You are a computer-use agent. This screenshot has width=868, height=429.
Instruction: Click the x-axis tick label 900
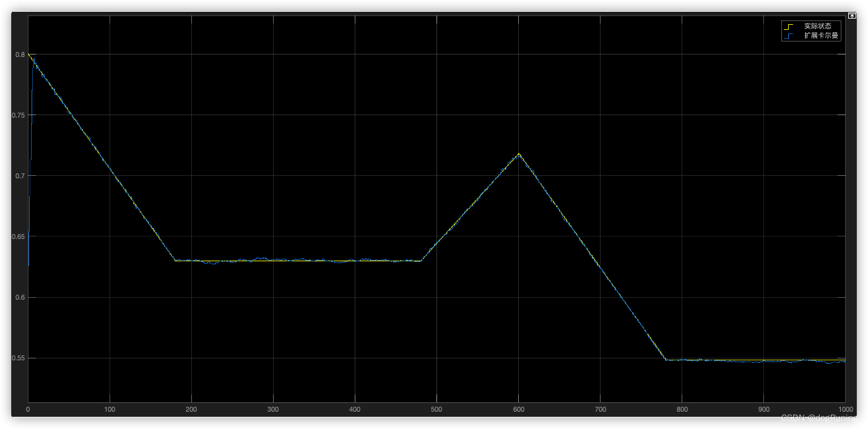[x=763, y=409]
